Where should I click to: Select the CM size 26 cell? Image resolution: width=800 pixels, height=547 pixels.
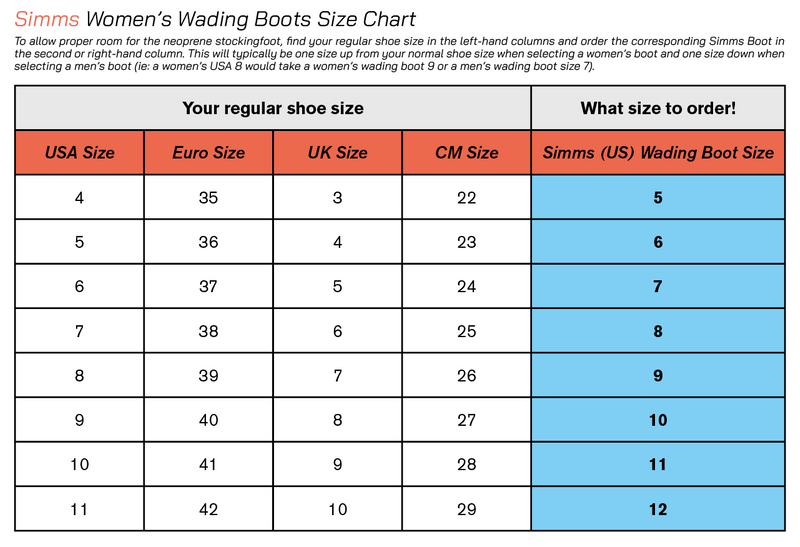pos(466,376)
